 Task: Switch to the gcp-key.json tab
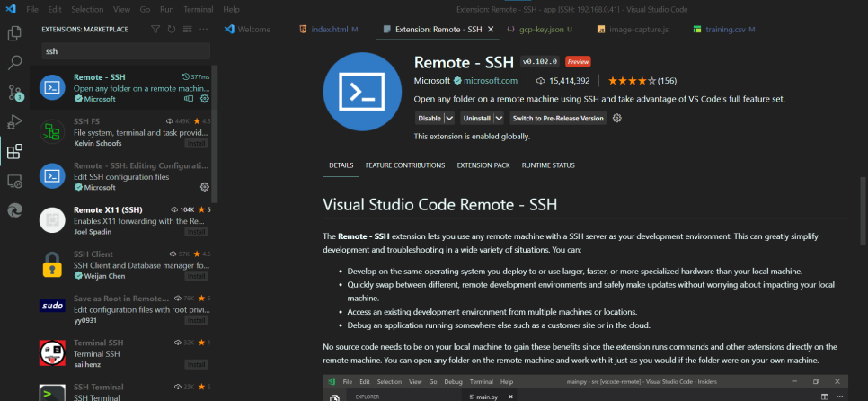tap(540, 30)
